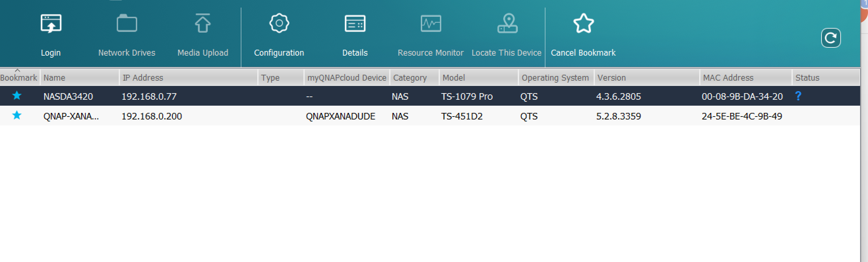Sort by the Bookmark column header
Viewport: 868px width, 262px height.
tap(18, 78)
